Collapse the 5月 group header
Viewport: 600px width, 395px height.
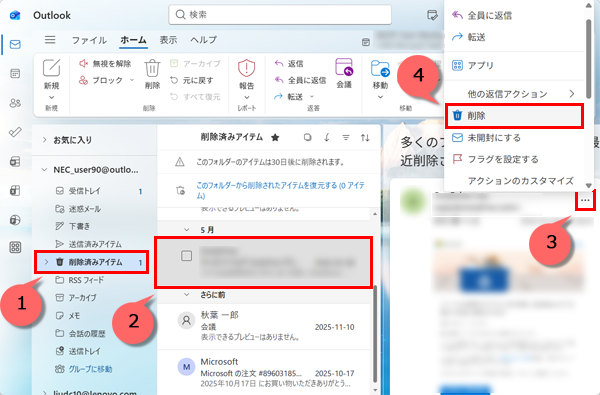pyautogui.click(x=187, y=230)
